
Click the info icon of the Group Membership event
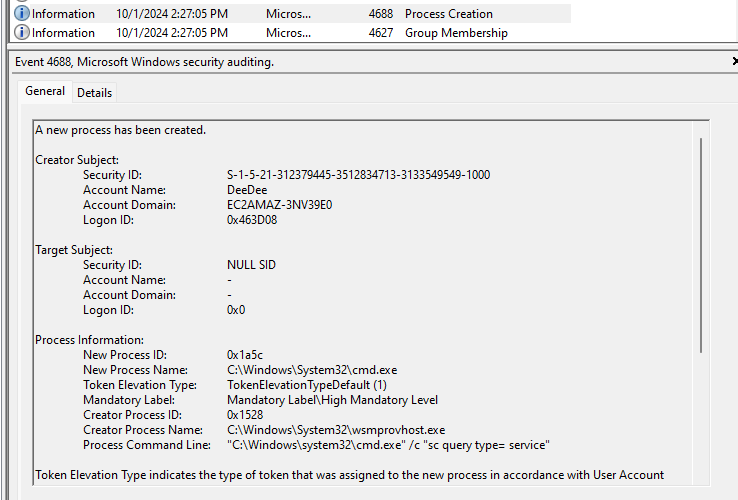pyautogui.click(x=22, y=32)
